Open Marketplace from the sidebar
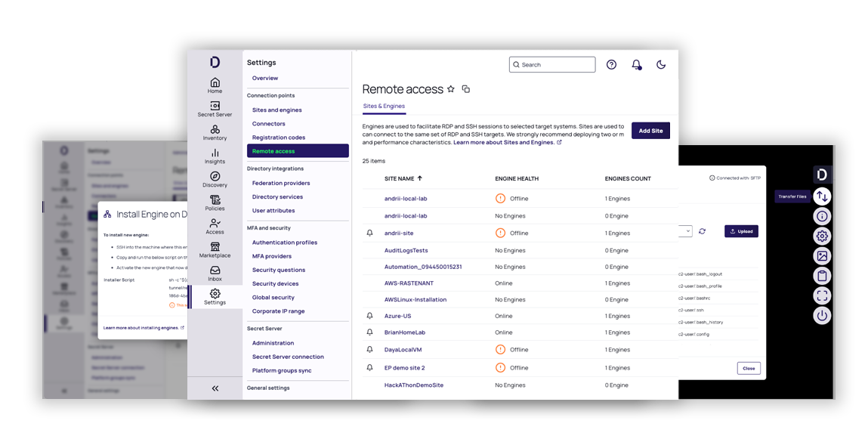Viewport: 868px width, 433px height. [x=215, y=250]
